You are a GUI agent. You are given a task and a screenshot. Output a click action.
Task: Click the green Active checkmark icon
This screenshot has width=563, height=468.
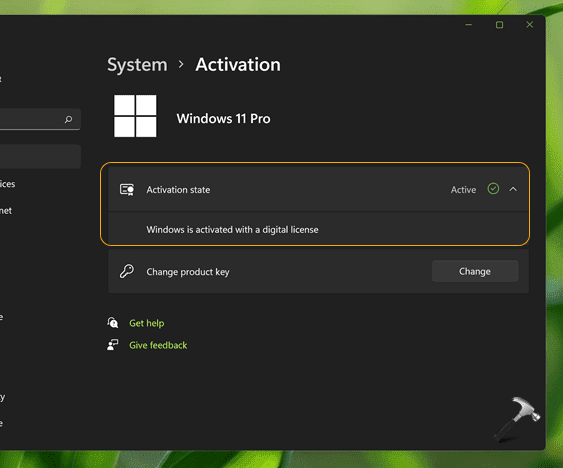pyautogui.click(x=493, y=189)
